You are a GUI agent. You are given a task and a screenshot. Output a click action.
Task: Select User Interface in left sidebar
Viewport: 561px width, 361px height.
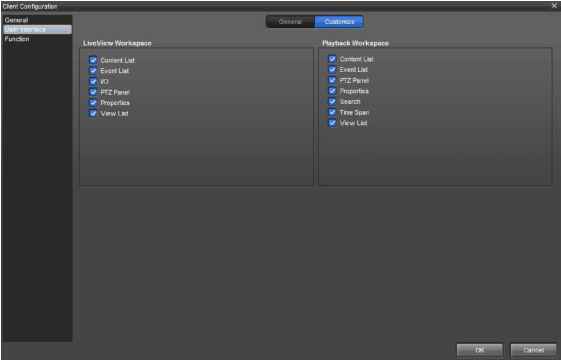[x=37, y=30]
